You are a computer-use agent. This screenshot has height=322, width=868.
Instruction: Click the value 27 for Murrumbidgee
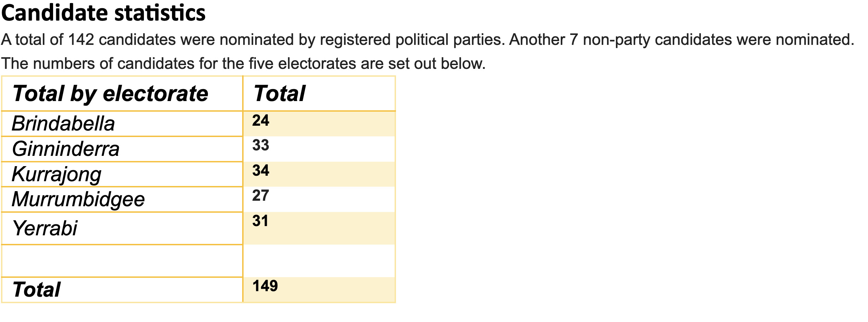tap(261, 196)
